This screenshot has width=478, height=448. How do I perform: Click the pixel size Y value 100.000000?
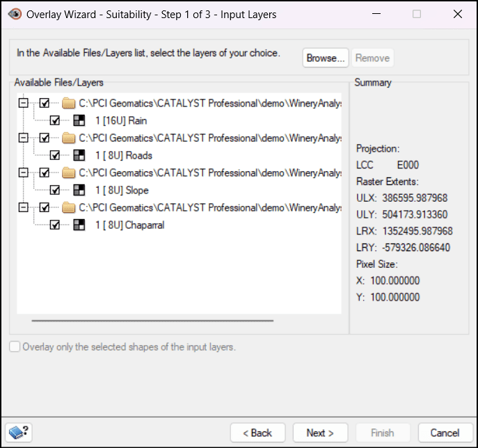tap(395, 297)
